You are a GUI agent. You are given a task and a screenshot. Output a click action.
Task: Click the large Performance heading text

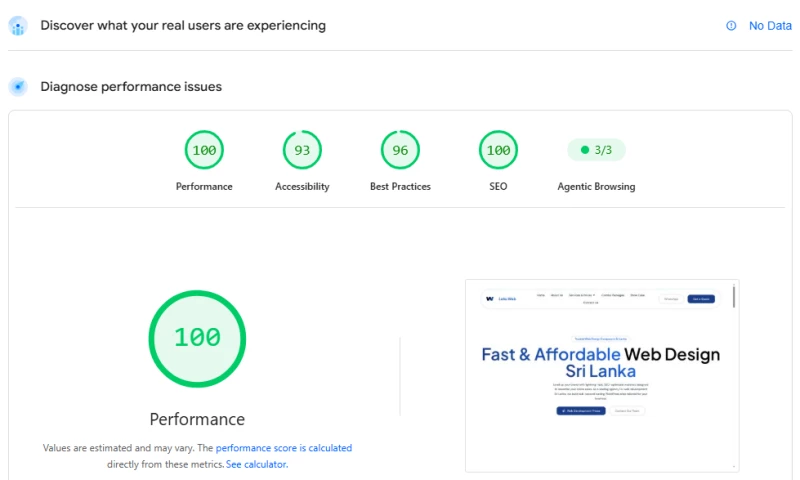(x=197, y=419)
